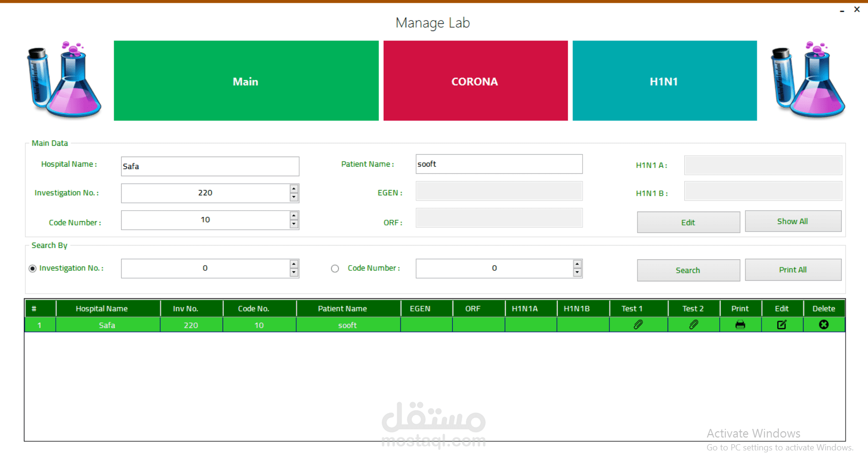868x459 pixels.
Task: Click the lab flask image on the left
Action: [63, 79]
